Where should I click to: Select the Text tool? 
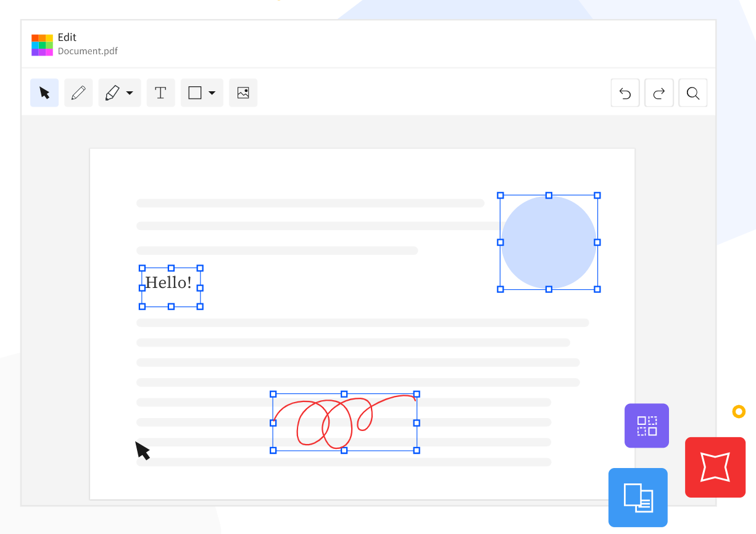point(160,93)
